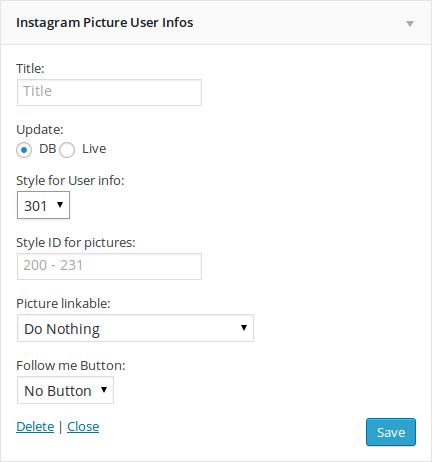
Task: Collapse the widget using the header arrow
Action: pyautogui.click(x=410, y=24)
